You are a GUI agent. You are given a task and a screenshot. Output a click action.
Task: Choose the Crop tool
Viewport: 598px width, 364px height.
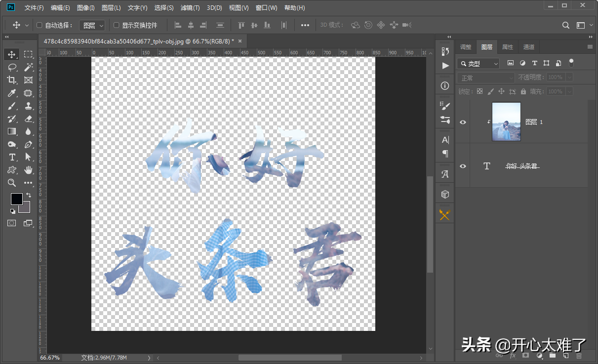click(x=12, y=80)
